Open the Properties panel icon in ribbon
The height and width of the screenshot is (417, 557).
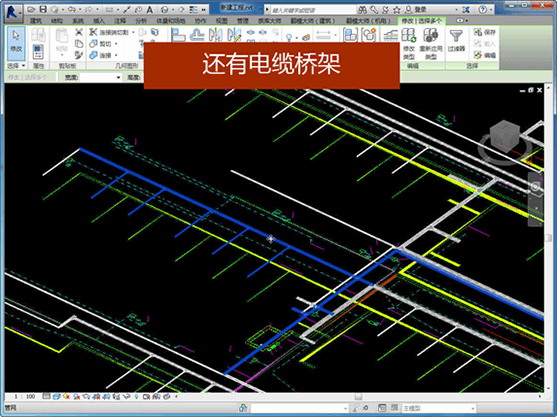(x=38, y=52)
